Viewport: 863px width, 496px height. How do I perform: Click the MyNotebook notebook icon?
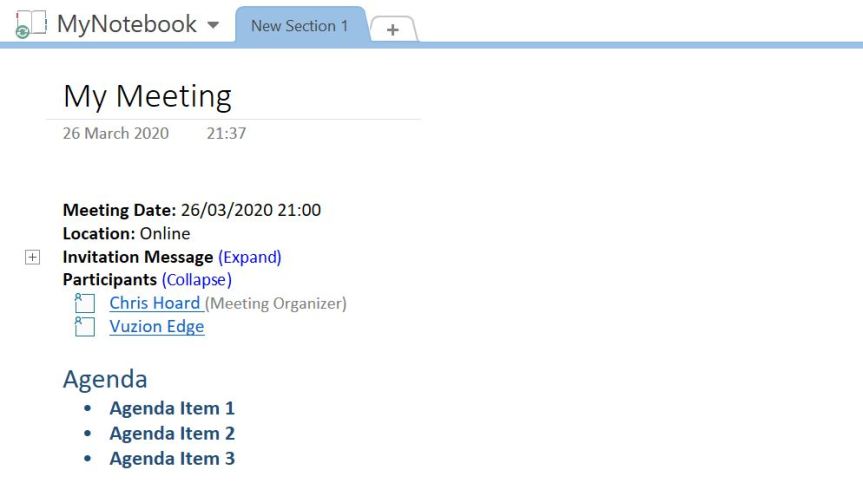click(x=31, y=24)
